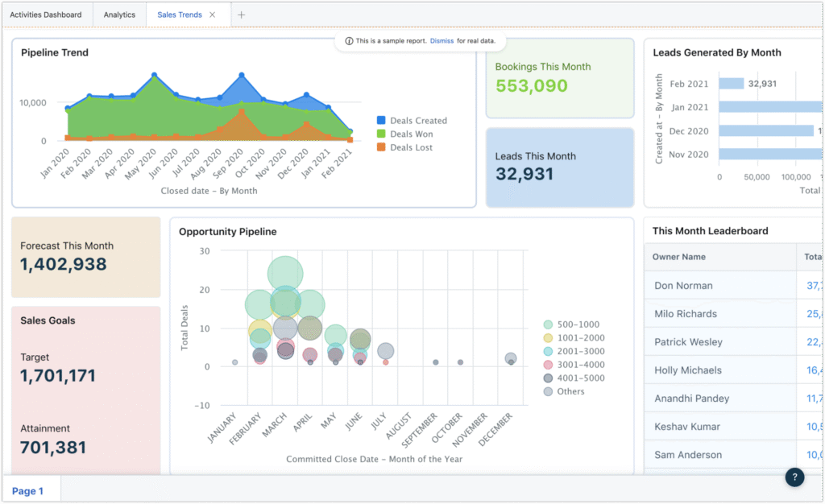
Task: Open the Bookings This Month card
Action: point(560,77)
